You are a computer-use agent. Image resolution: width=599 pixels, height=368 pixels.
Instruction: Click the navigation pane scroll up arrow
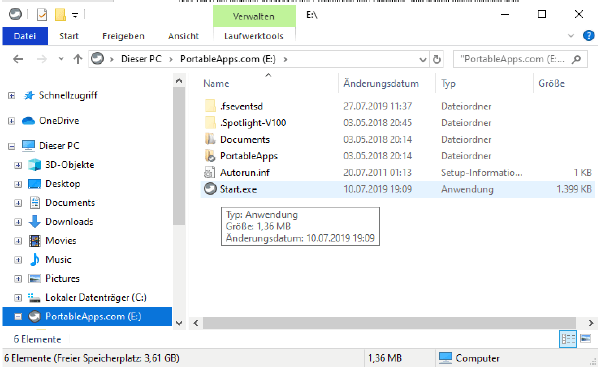click(178, 81)
